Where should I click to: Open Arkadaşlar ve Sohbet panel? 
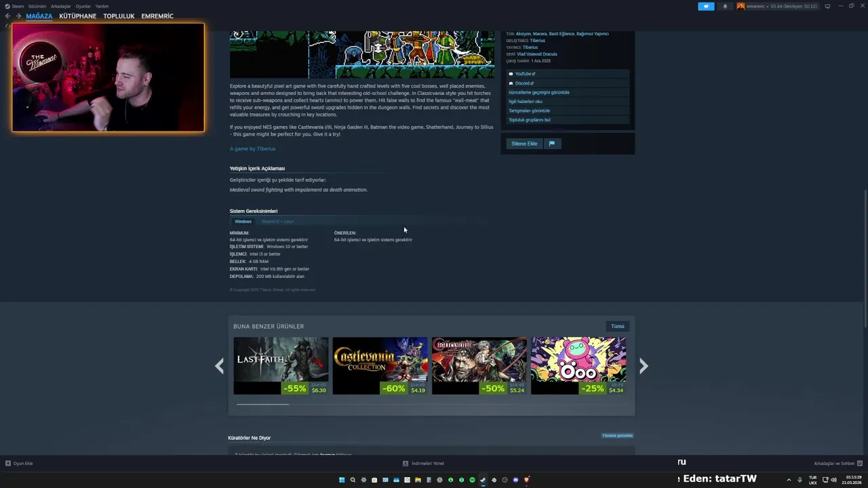point(838,464)
